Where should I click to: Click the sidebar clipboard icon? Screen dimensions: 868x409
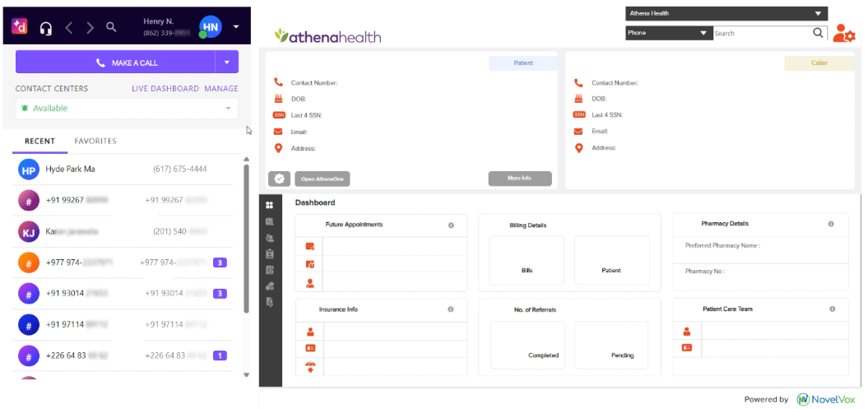tap(270, 254)
